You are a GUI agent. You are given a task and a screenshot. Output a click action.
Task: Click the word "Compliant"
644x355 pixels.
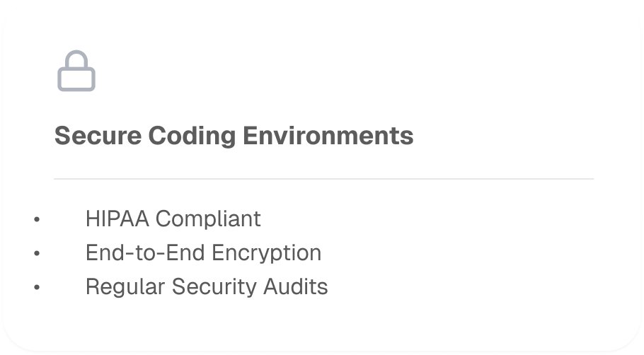click(x=208, y=219)
